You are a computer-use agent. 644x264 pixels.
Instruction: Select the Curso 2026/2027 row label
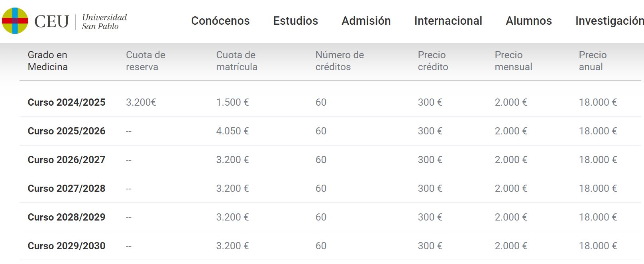coord(67,160)
